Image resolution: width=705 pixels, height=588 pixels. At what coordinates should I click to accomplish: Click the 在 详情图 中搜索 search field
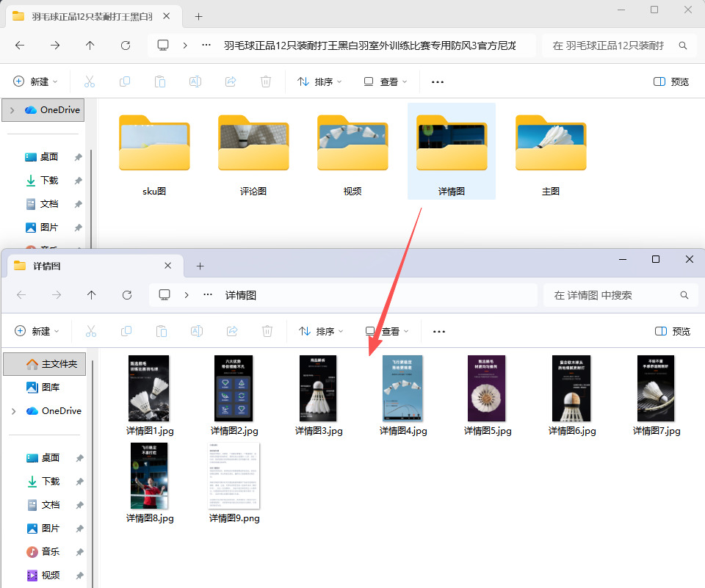coord(621,295)
